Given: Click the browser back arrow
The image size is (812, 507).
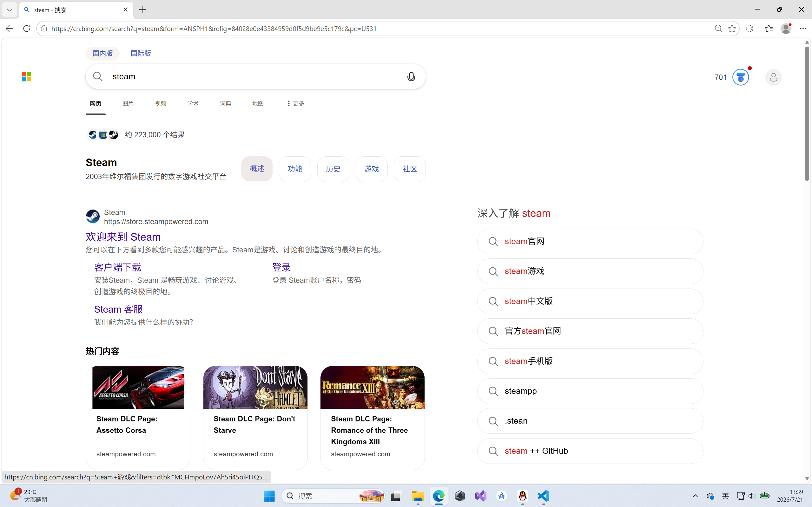Looking at the screenshot, I should pos(10,29).
